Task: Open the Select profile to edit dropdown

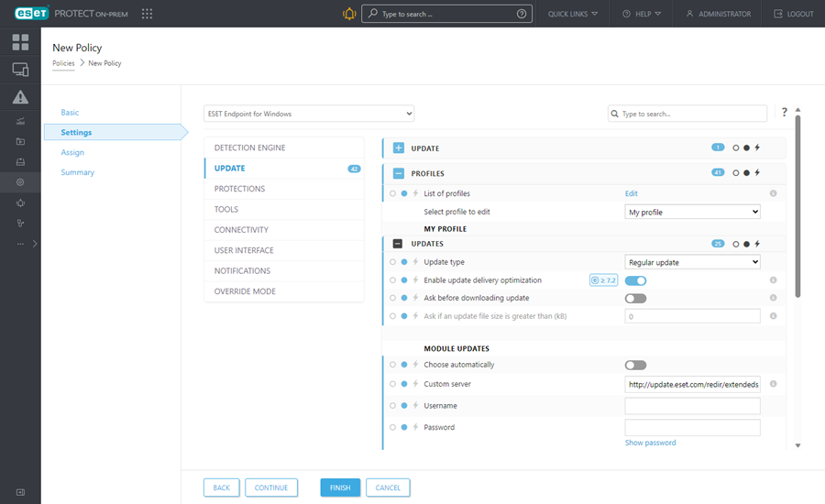Action: pos(692,212)
